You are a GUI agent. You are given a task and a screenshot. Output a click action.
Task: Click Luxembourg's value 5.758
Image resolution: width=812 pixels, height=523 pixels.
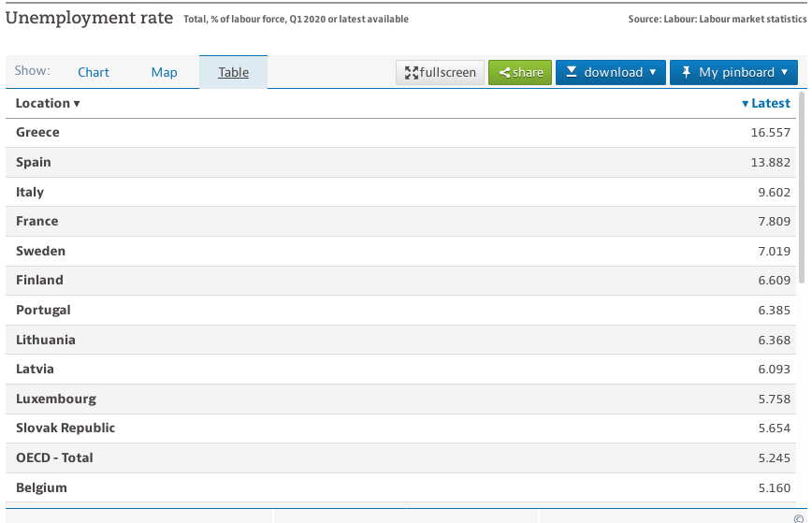click(775, 400)
